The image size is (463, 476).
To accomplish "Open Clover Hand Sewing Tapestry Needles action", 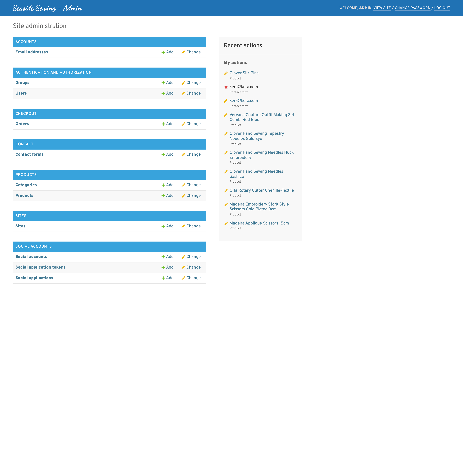I will point(257,136).
